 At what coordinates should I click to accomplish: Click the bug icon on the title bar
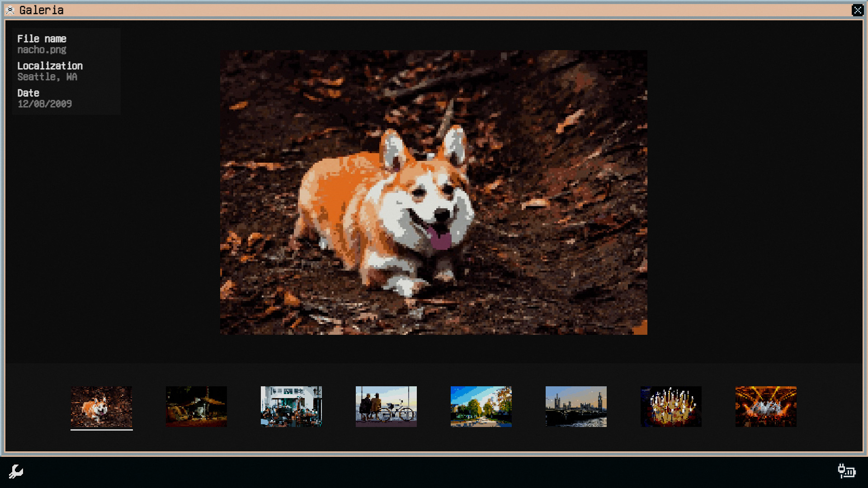tap(10, 10)
